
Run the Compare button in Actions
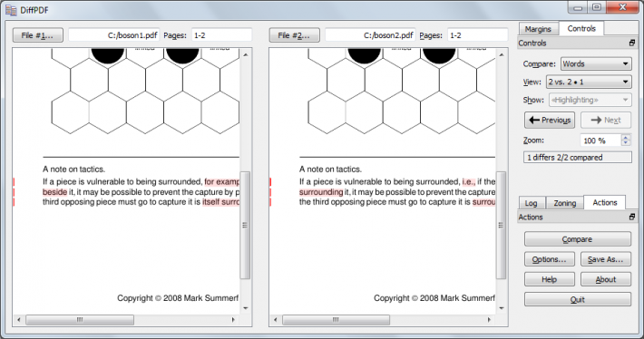[578, 239]
